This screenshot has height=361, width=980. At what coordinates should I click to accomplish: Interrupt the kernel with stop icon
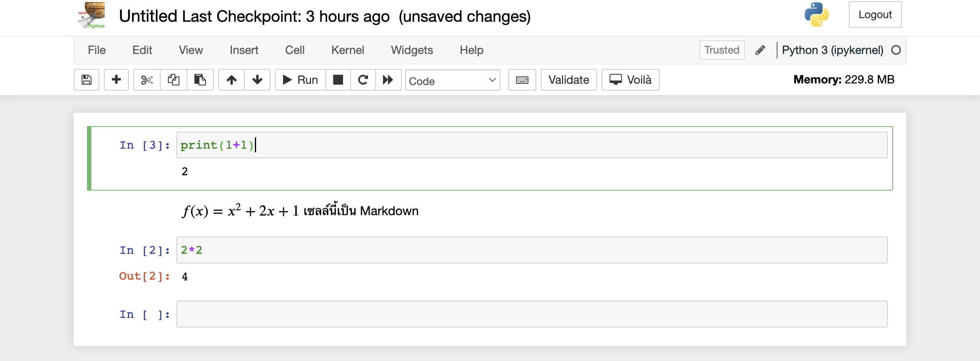tap(338, 80)
